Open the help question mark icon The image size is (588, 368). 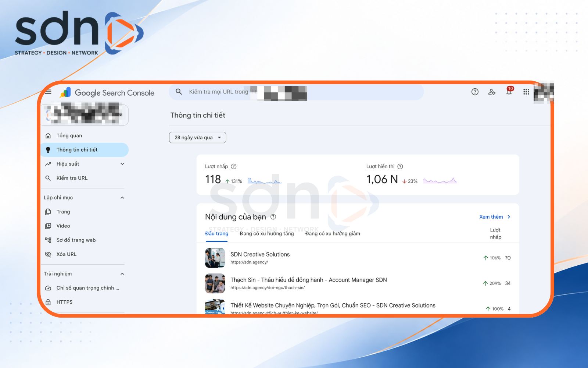[475, 92]
